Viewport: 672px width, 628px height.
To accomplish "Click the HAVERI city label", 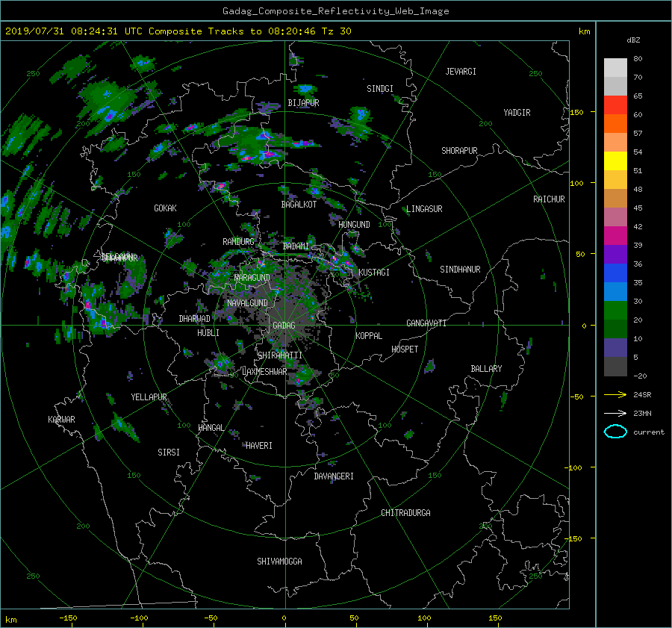I will tap(259, 446).
